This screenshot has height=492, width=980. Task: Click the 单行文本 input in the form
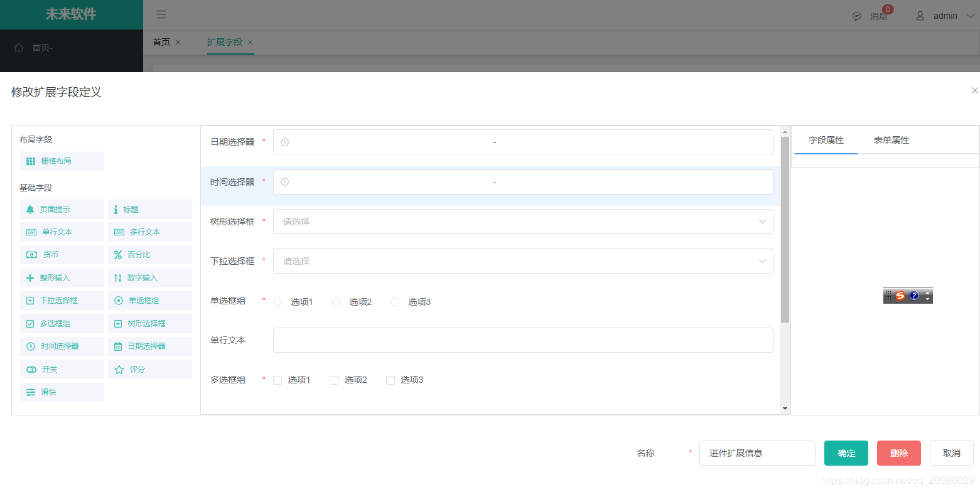523,340
